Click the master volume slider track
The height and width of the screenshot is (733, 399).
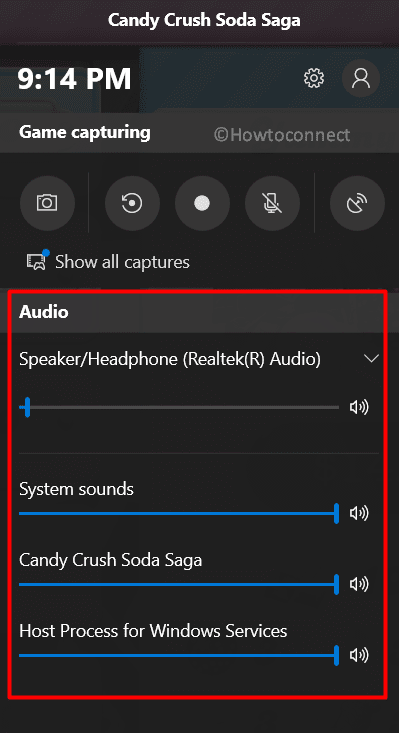click(179, 408)
